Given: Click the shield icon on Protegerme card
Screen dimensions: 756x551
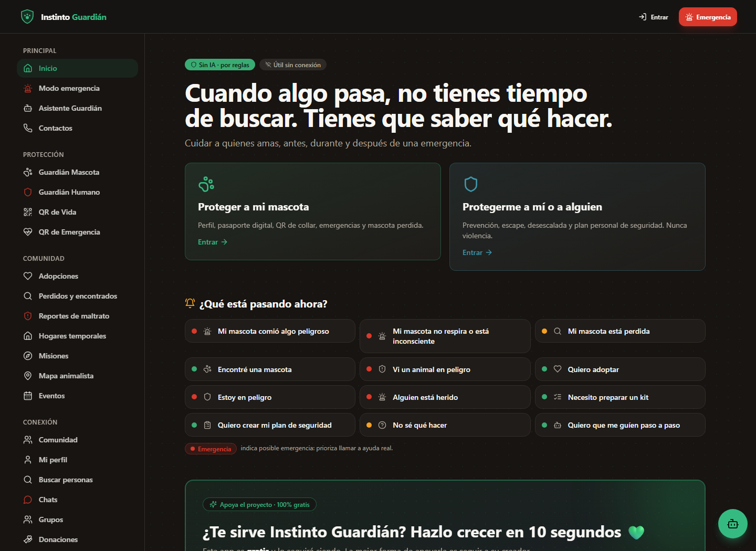Looking at the screenshot, I should [x=471, y=184].
